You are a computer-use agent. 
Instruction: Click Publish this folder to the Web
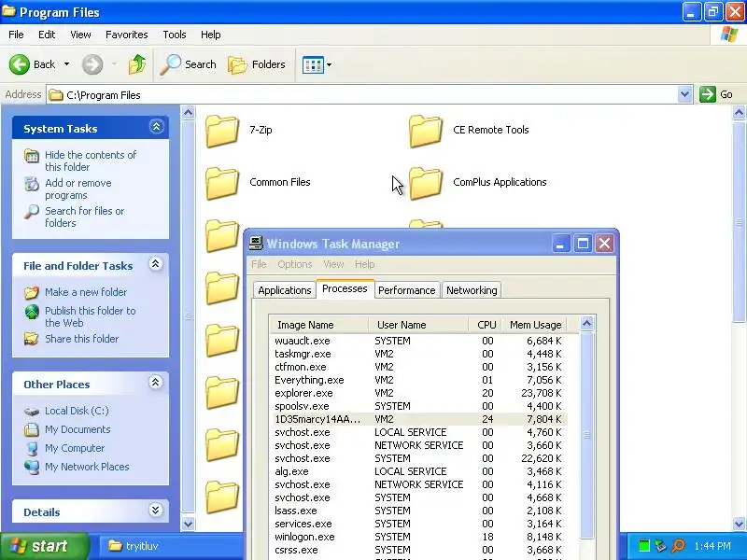[x=90, y=316]
